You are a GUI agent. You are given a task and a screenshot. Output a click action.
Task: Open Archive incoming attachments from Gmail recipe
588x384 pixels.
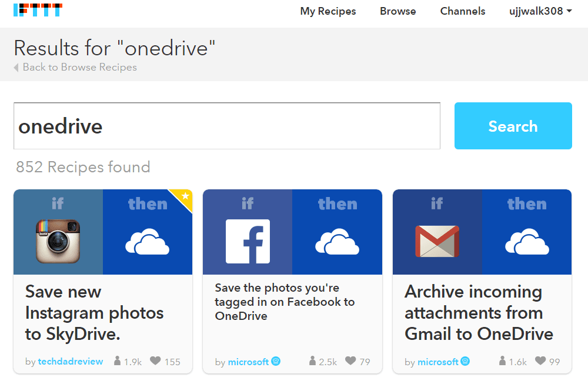click(479, 313)
